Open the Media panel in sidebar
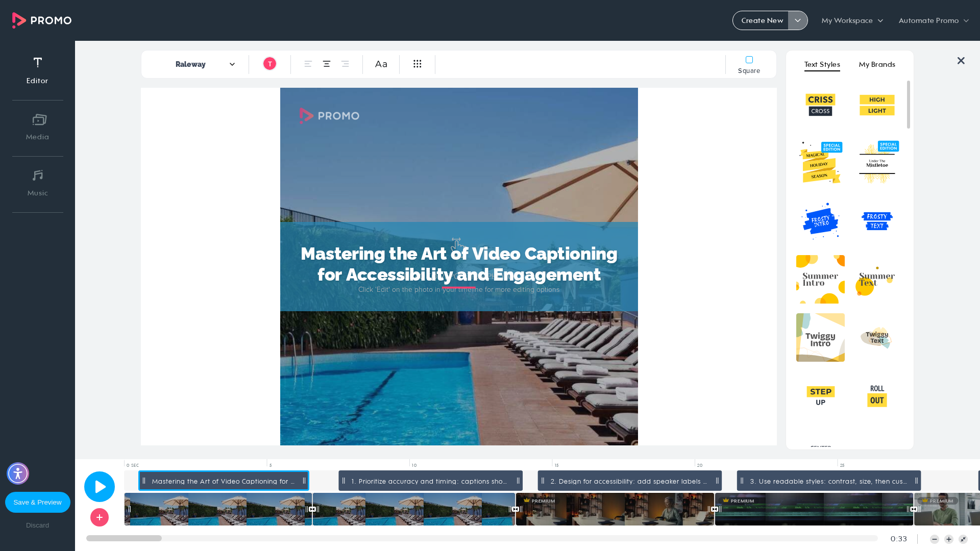The width and height of the screenshot is (980, 551). coord(38,128)
